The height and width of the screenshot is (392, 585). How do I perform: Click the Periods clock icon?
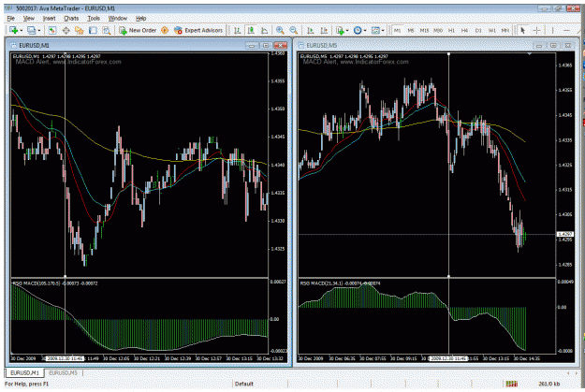coord(358,30)
